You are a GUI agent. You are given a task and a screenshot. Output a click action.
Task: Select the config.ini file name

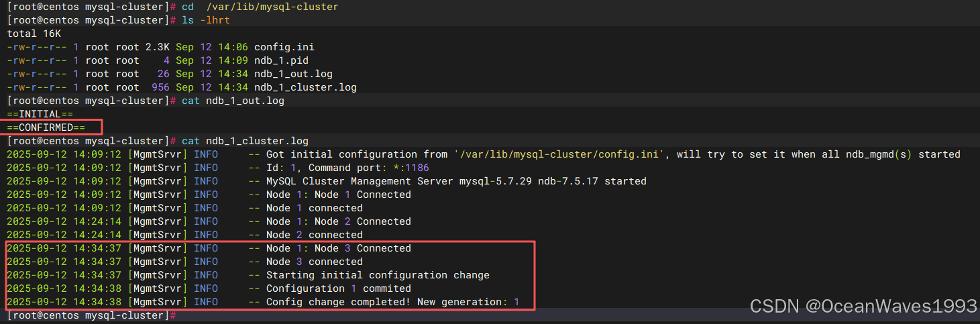pyautogui.click(x=284, y=47)
